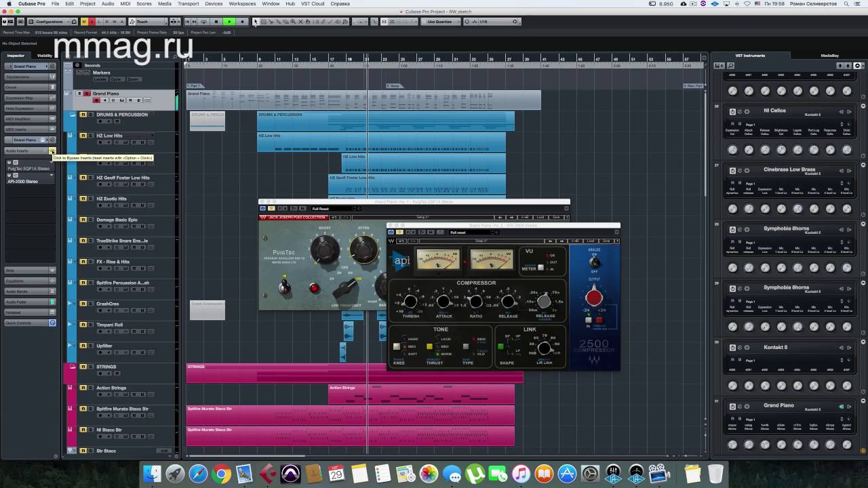Open the MediaBay tab in right panel

pos(829,56)
